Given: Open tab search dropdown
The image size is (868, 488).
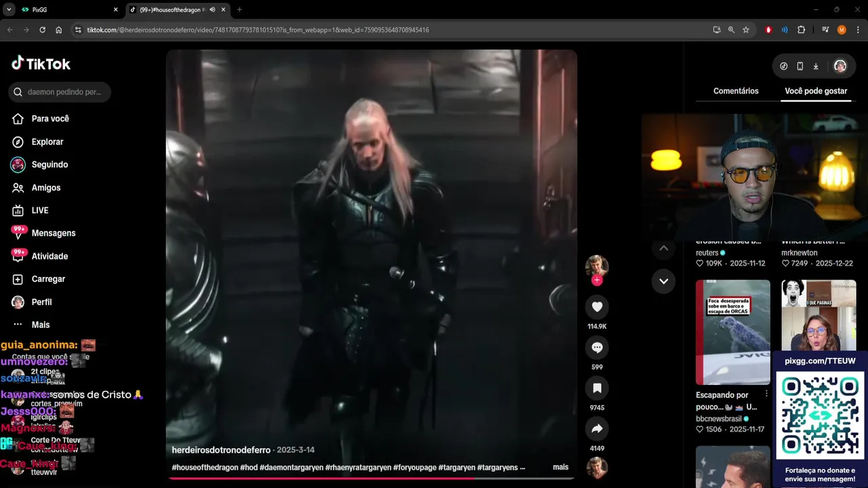Looking at the screenshot, I should click(x=9, y=9).
